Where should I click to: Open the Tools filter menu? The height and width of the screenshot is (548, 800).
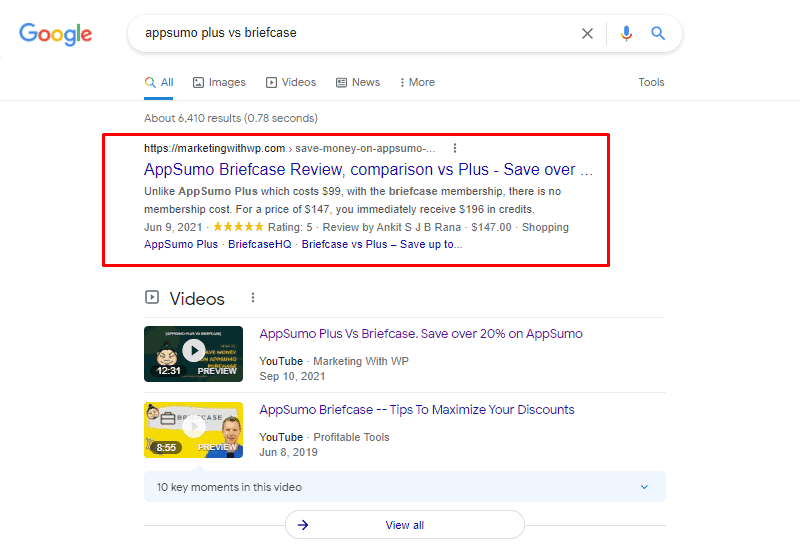click(x=651, y=82)
